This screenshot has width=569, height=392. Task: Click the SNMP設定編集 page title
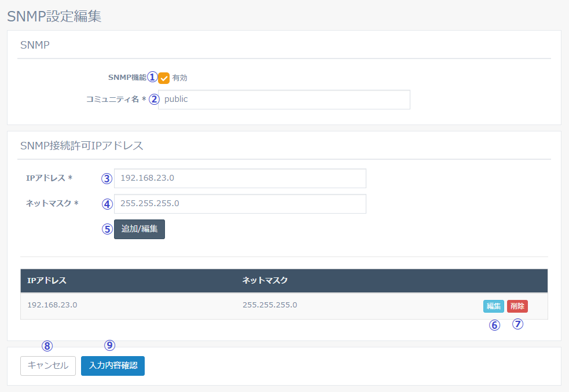tap(53, 16)
